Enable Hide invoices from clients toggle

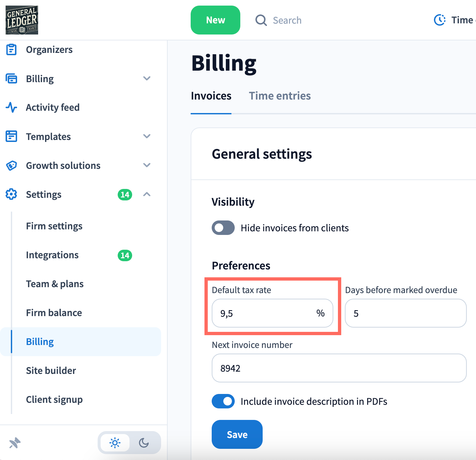[223, 228]
